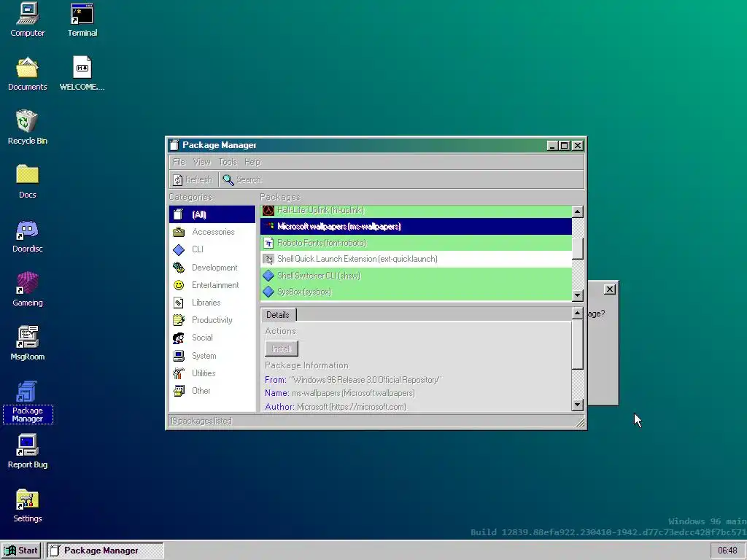Select the Accessories category
Screen dimensions: 747x560
point(212,232)
